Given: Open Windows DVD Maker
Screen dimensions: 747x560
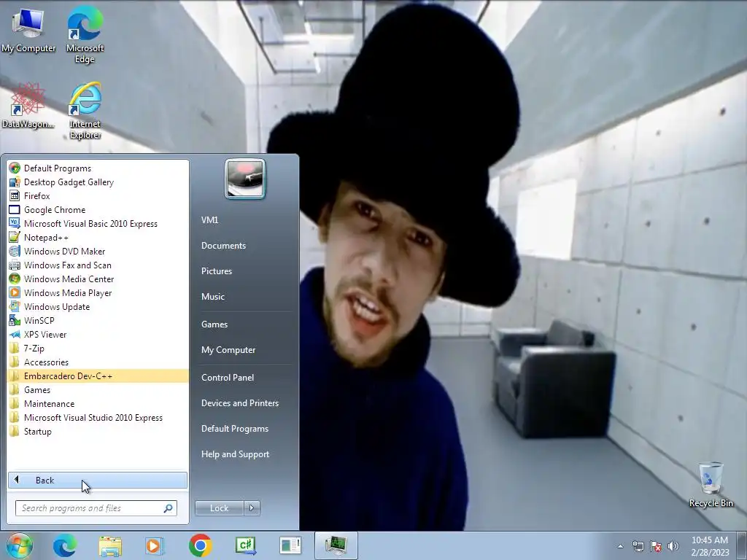Looking at the screenshot, I should tap(98, 251).
